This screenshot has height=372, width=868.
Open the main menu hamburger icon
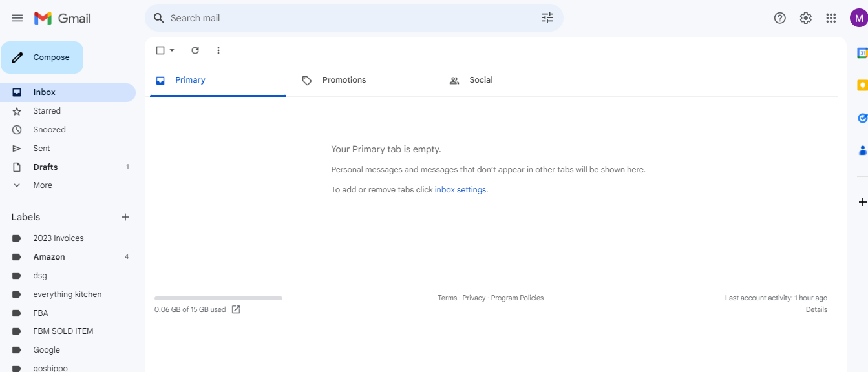coord(17,18)
